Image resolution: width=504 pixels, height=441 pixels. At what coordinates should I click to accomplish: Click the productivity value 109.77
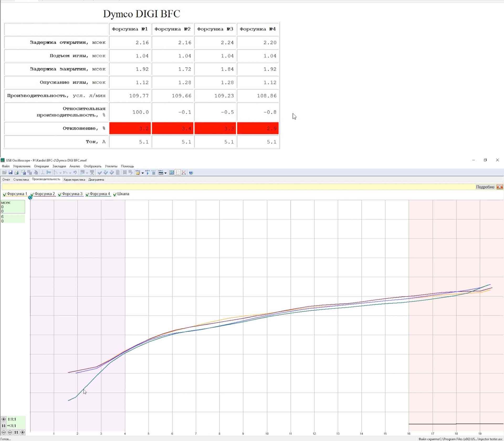click(139, 96)
